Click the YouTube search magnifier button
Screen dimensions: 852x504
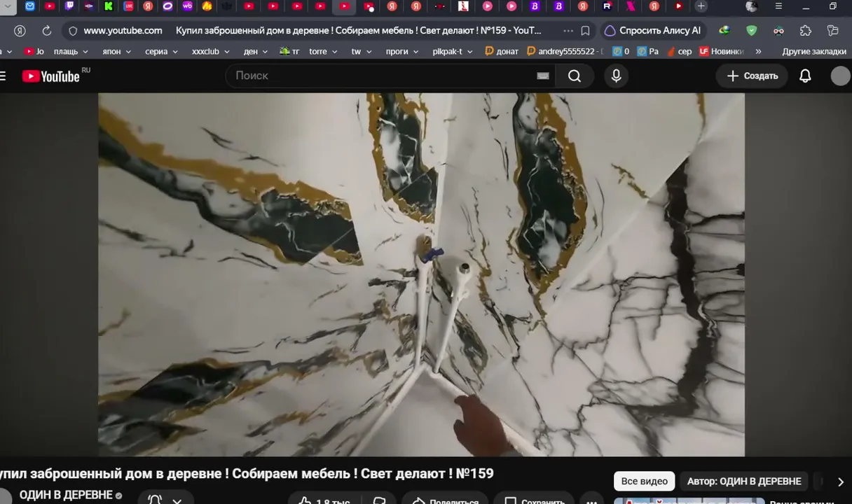click(575, 76)
